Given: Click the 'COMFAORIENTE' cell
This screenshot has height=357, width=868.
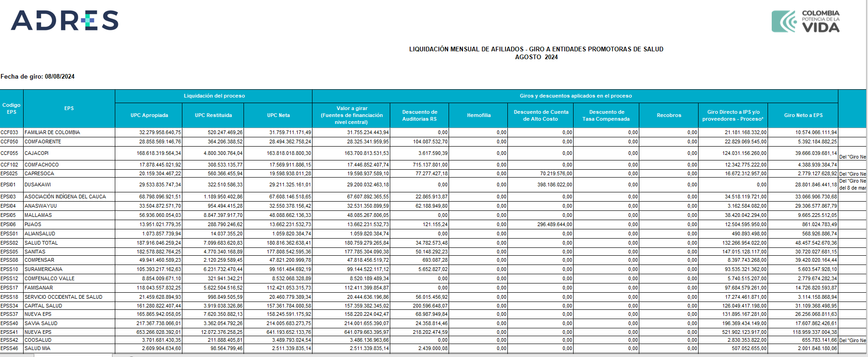Looking at the screenshot, I should pyautogui.click(x=69, y=142).
